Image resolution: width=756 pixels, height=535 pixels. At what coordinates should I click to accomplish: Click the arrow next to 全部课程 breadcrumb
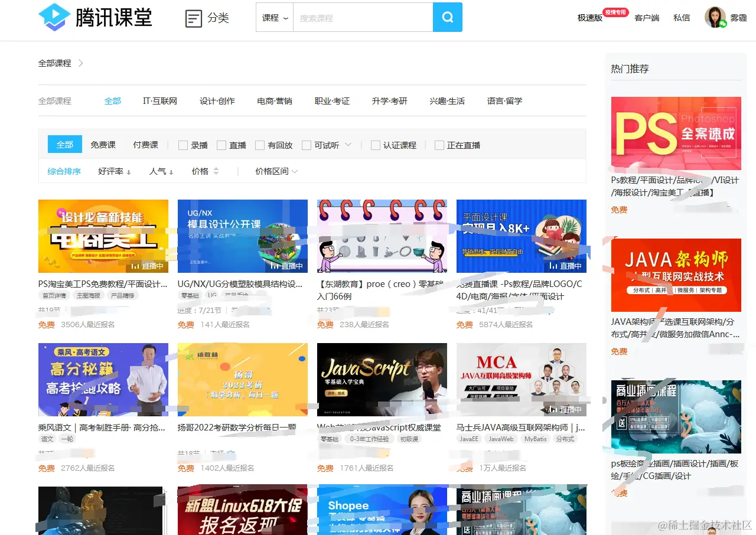(x=81, y=63)
